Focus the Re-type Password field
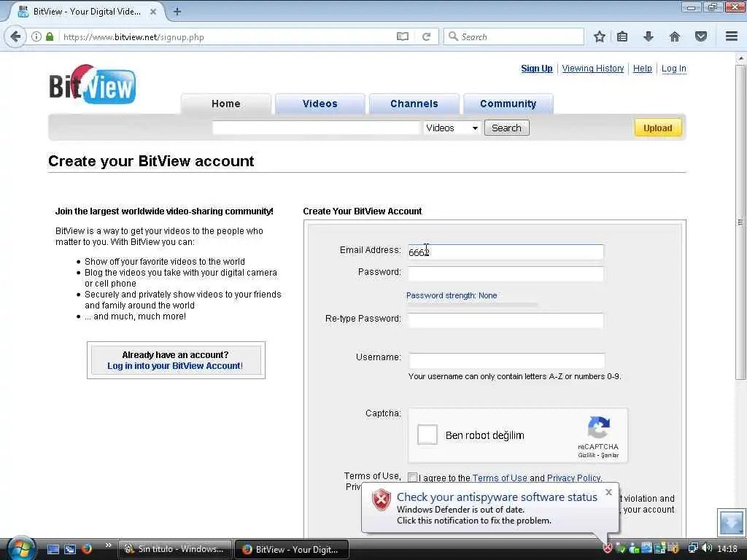The height and width of the screenshot is (560, 747). [x=506, y=321]
